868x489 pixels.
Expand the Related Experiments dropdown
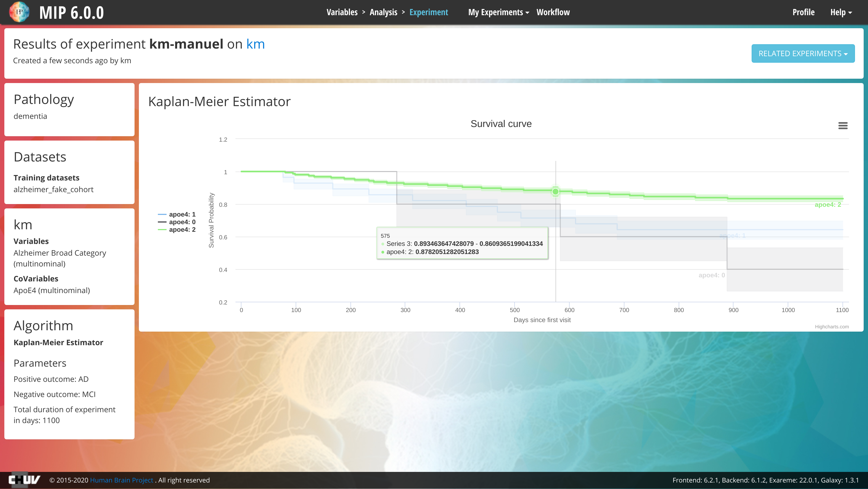click(x=803, y=53)
